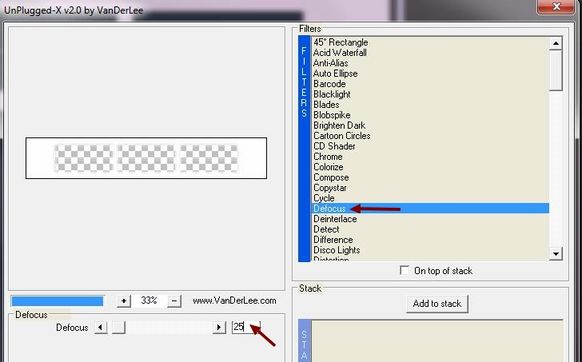Click the Defocus slider right arrow
This screenshot has height=362, width=582.
219,327
